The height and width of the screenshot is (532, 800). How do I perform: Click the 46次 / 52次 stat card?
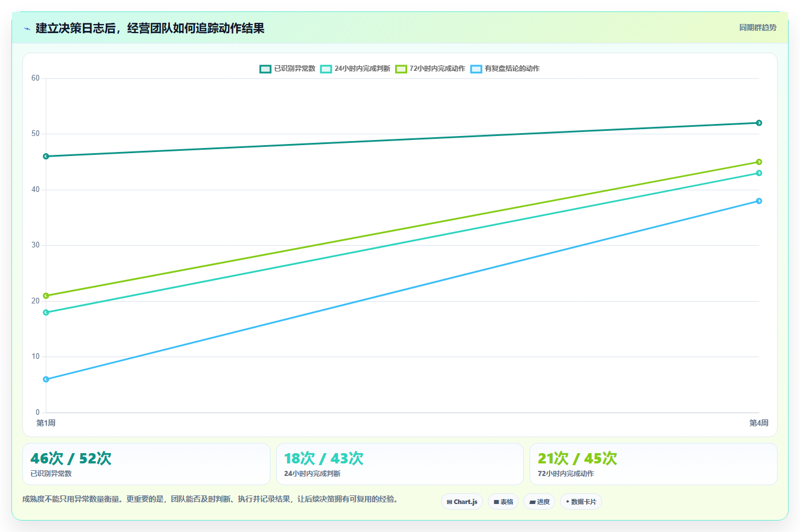[x=146, y=464]
